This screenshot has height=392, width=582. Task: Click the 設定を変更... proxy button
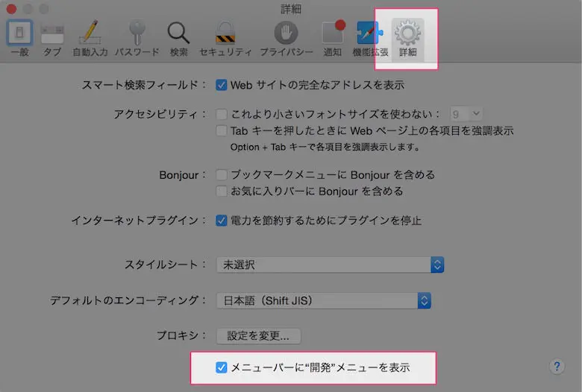(x=258, y=336)
